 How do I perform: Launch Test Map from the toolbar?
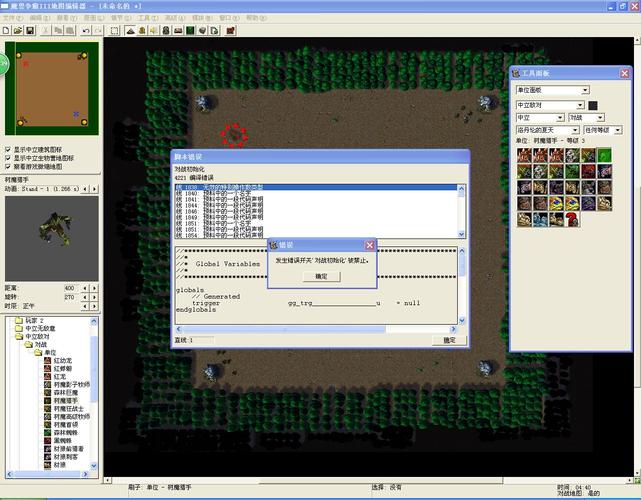(231, 31)
